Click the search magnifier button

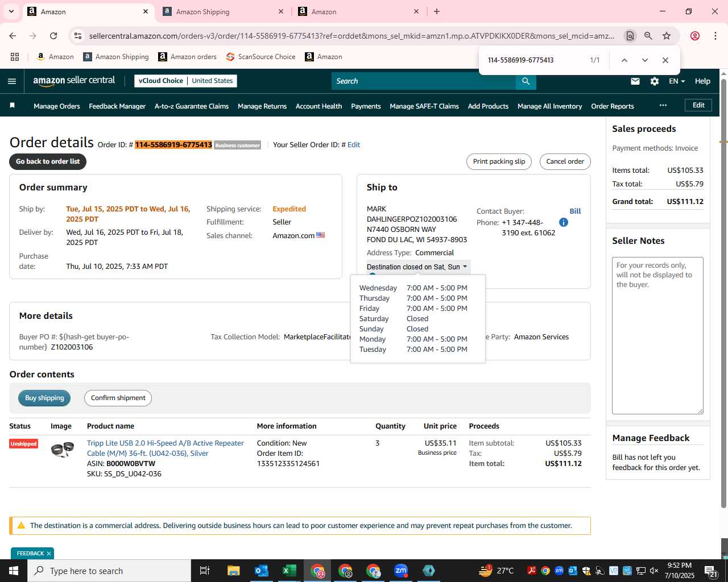(526, 81)
